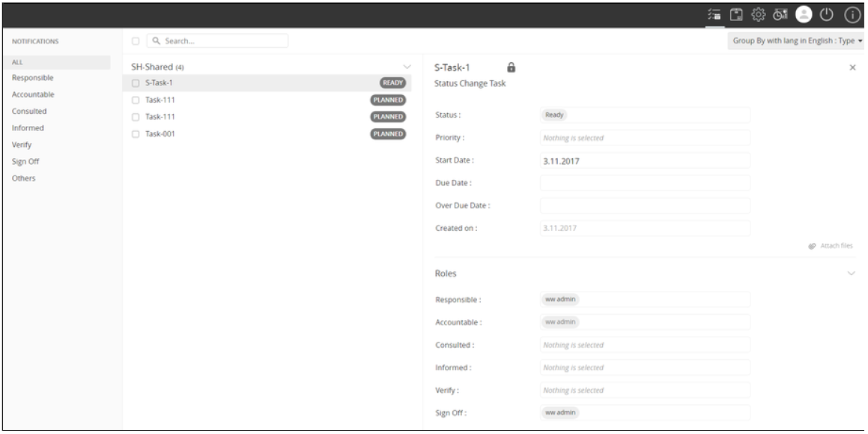This screenshot has height=434, width=868.
Task: Click the PLANNED badge on Task-001 row
Action: (x=387, y=134)
